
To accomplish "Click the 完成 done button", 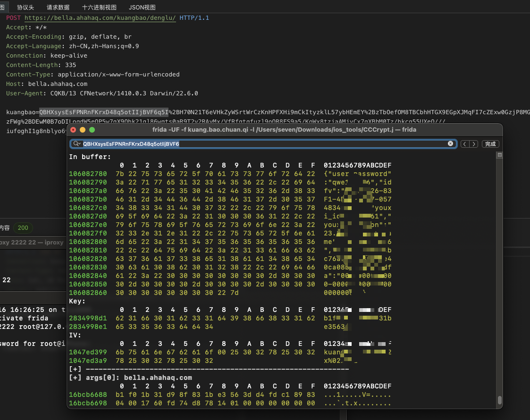I will [x=490, y=144].
